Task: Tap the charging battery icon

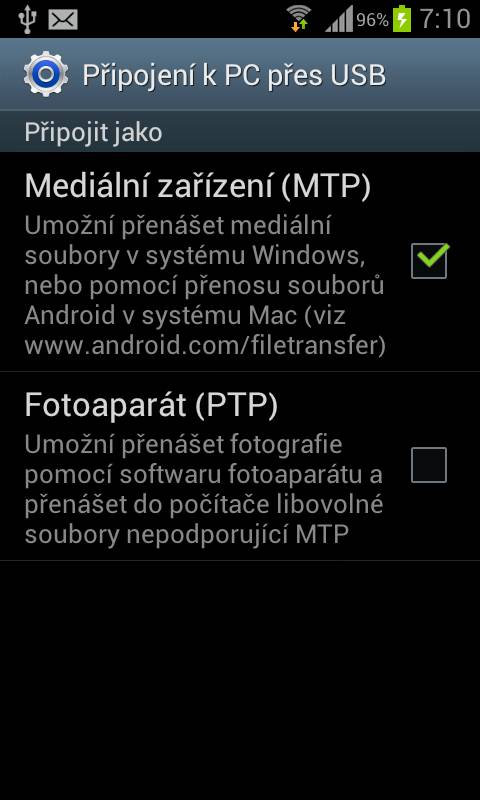Action: pos(402,18)
